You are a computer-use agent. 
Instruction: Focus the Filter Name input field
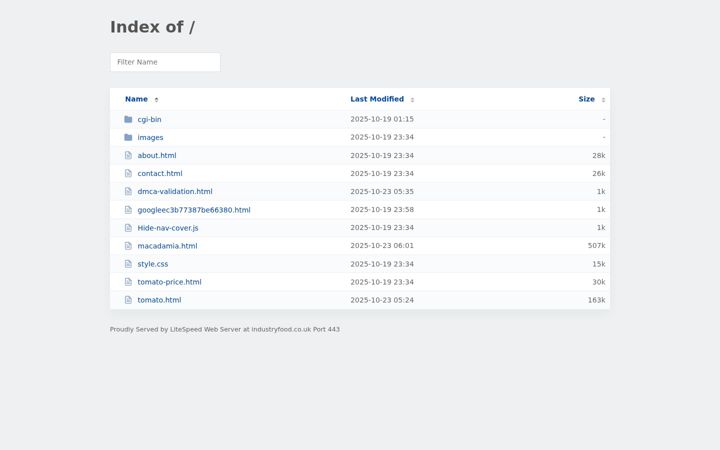(x=165, y=62)
